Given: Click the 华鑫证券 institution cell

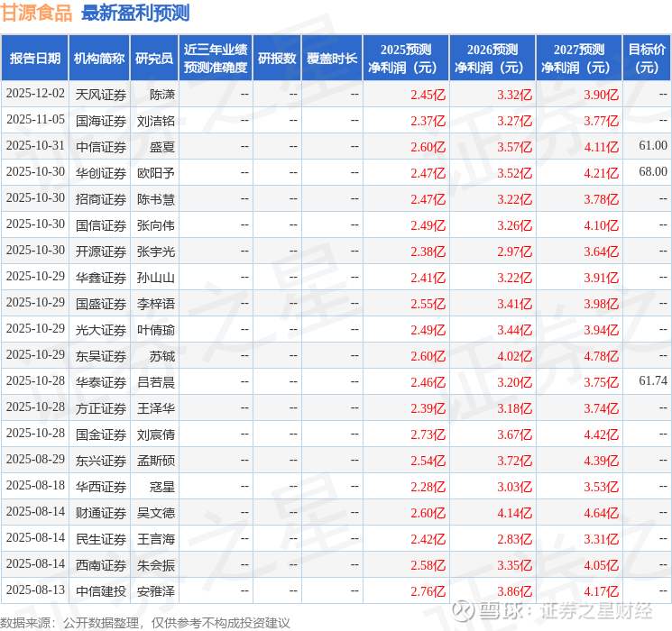Looking at the screenshot, I should pyautogui.click(x=101, y=278).
